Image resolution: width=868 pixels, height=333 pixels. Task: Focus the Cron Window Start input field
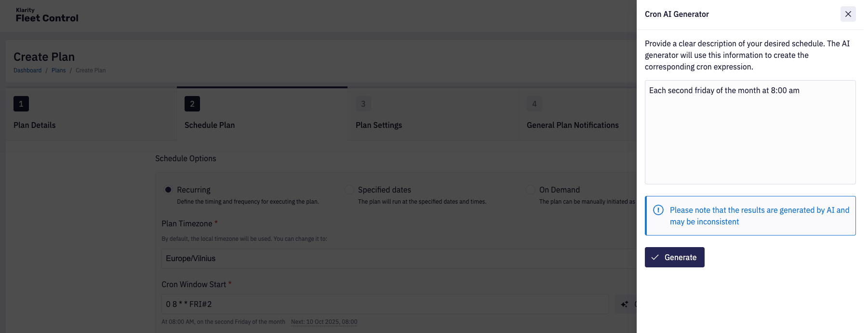coord(385,304)
